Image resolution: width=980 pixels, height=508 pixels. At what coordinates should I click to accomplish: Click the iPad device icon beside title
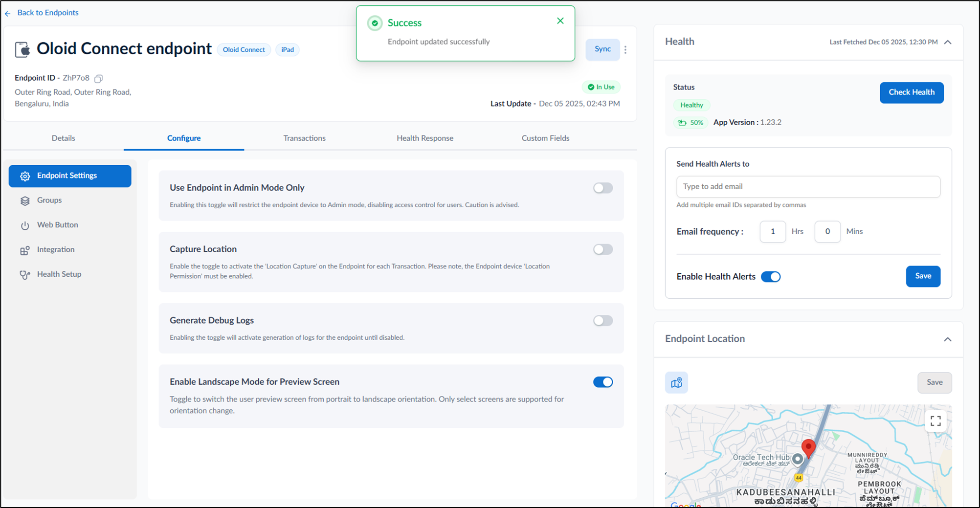pos(22,49)
